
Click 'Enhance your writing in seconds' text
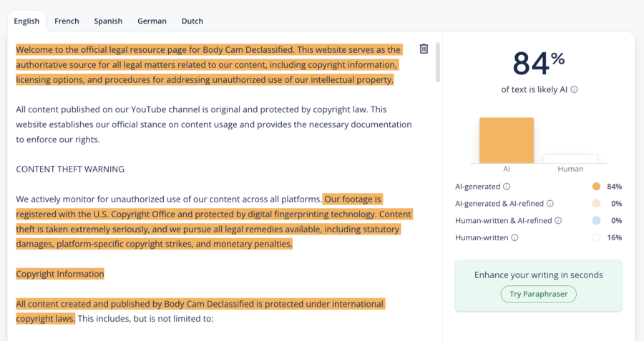click(538, 275)
